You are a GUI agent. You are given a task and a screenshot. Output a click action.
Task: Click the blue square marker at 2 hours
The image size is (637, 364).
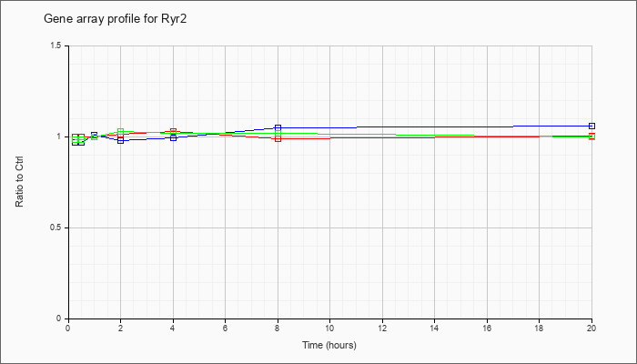(x=121, y=140)
